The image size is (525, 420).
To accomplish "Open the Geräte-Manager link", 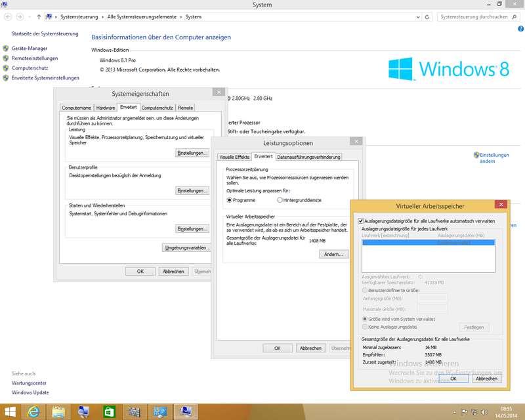I will (29, 48).
